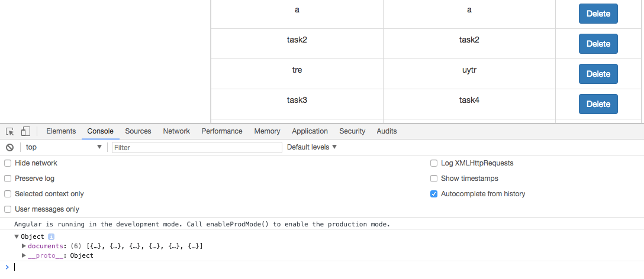The image size is (644, 279).
Task: Open the Memory tab
Action: tap(267, 131)
